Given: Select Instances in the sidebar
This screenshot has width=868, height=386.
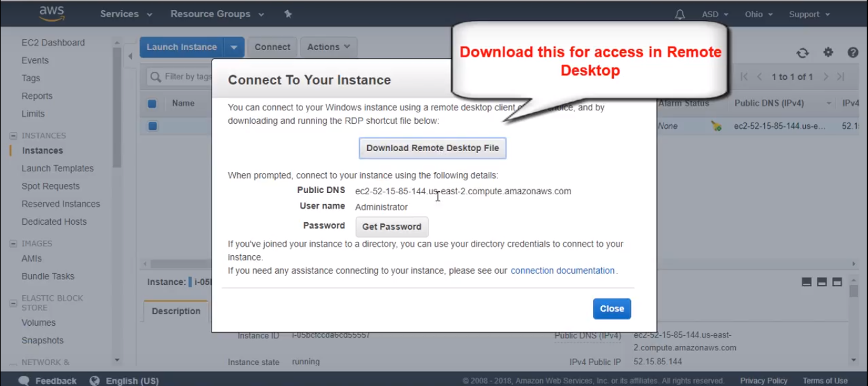Looking at the screenshot, I should [x=43, y=150].
